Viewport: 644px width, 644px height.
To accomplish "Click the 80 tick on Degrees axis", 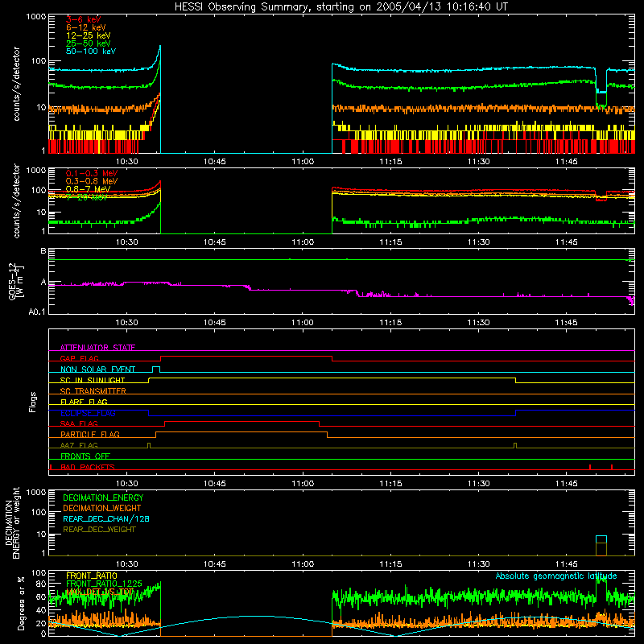I will click(x=41, y=584).
